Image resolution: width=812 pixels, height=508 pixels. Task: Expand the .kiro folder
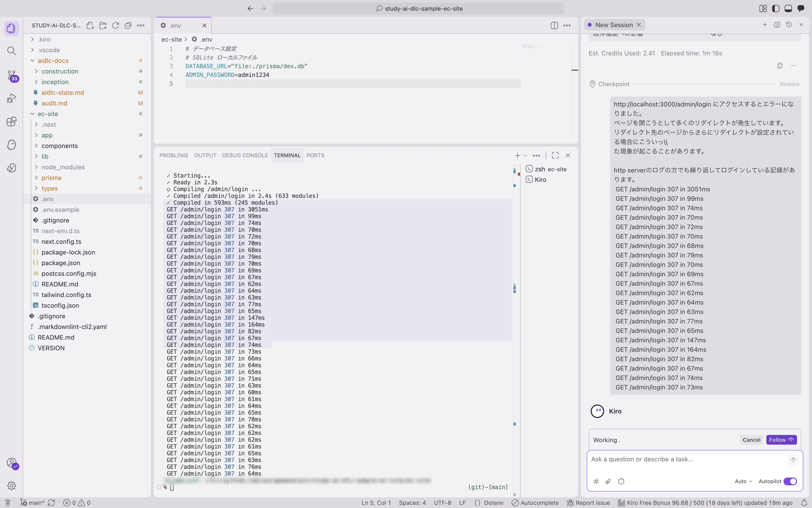43,39
